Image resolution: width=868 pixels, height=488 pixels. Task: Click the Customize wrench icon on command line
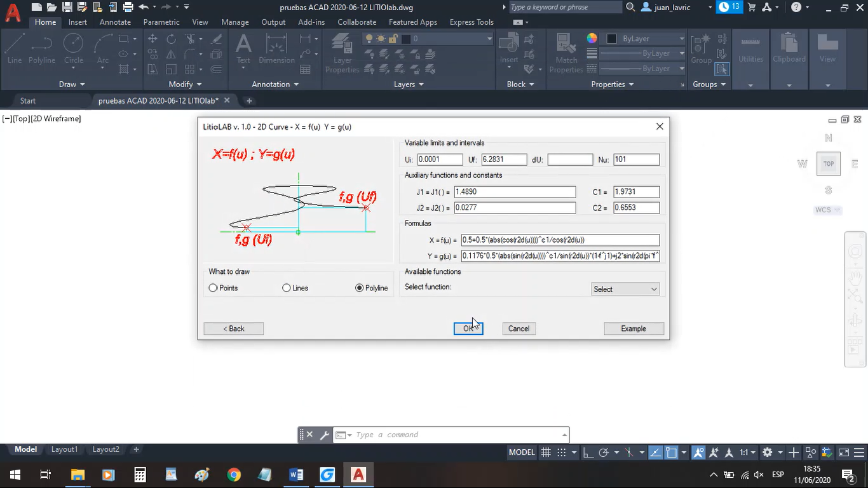[324, 435]
